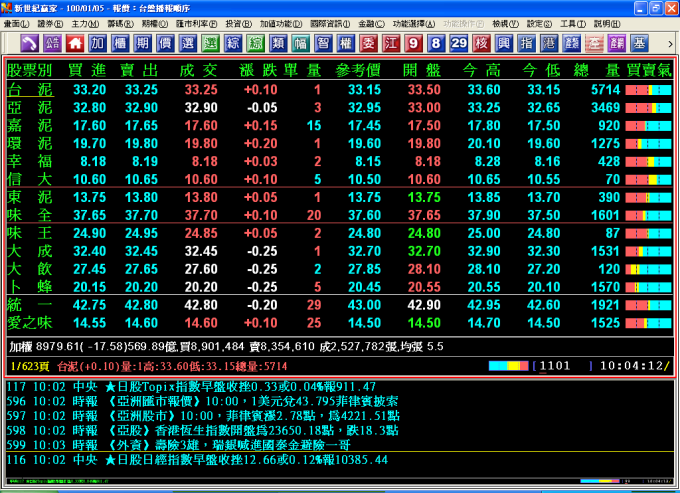Expand the toolbar overflow chevron
Screen dimensions: 680x493
coord(670,44)
